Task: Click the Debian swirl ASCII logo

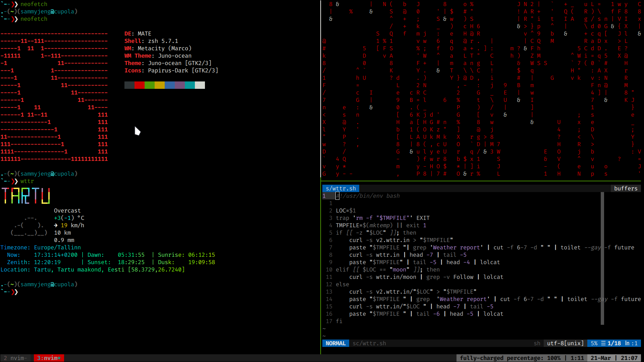Action: click(54, 96)
